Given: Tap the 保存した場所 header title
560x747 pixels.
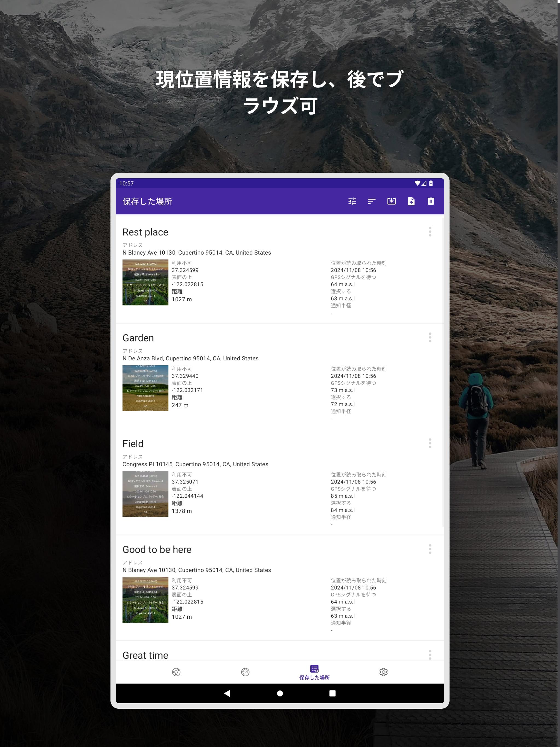Looking at the screenshot, I should [x=147, y=202].
